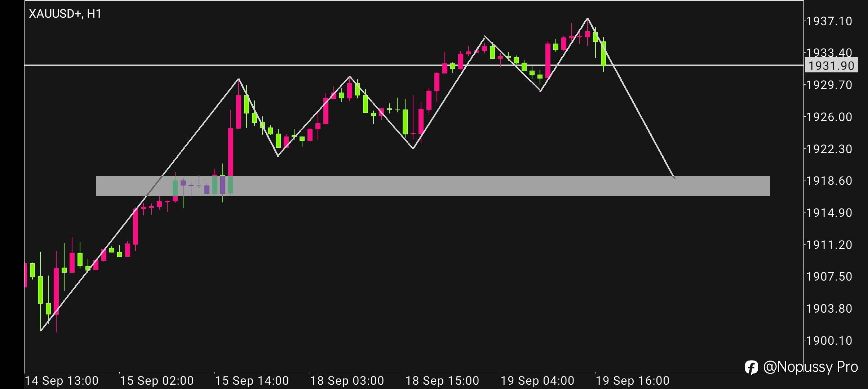Click the 15 Sep 02:00 time label
The height and width of the screenshot is (389, 868).
click(x=157, y=381)
